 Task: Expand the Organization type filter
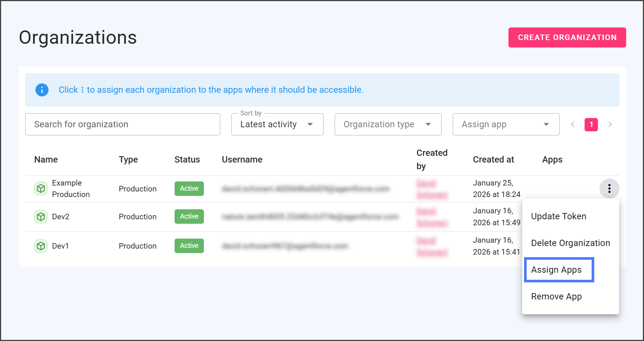coord(388,125)
